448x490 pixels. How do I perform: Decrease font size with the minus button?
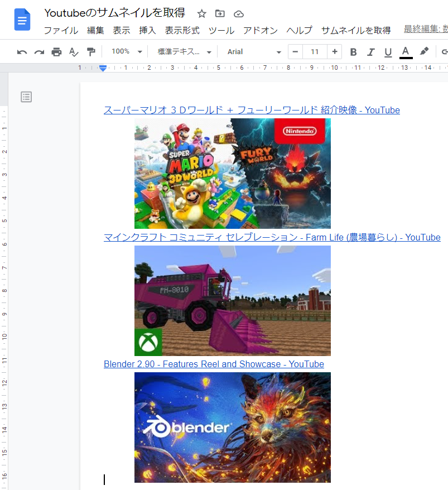point(295,51)
